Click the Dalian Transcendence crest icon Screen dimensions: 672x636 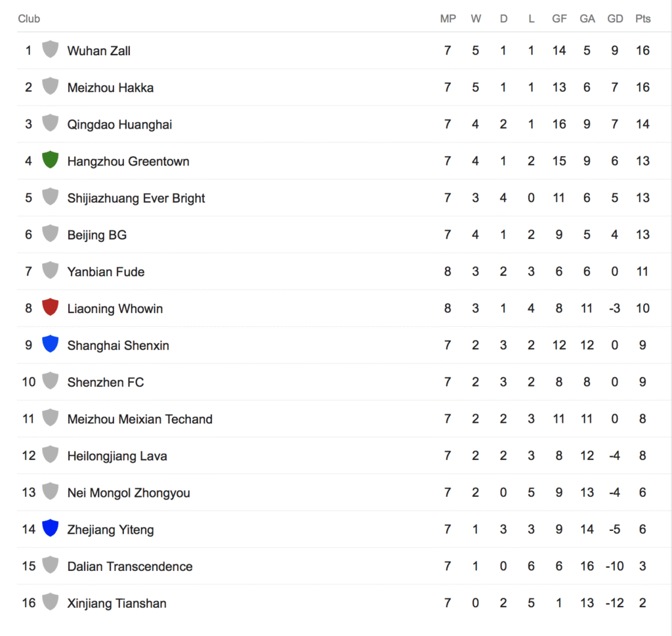click(50, 565)
